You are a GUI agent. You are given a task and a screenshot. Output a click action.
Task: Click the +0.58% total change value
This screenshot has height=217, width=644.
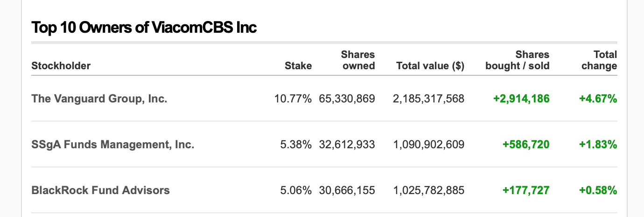(598, 190)
